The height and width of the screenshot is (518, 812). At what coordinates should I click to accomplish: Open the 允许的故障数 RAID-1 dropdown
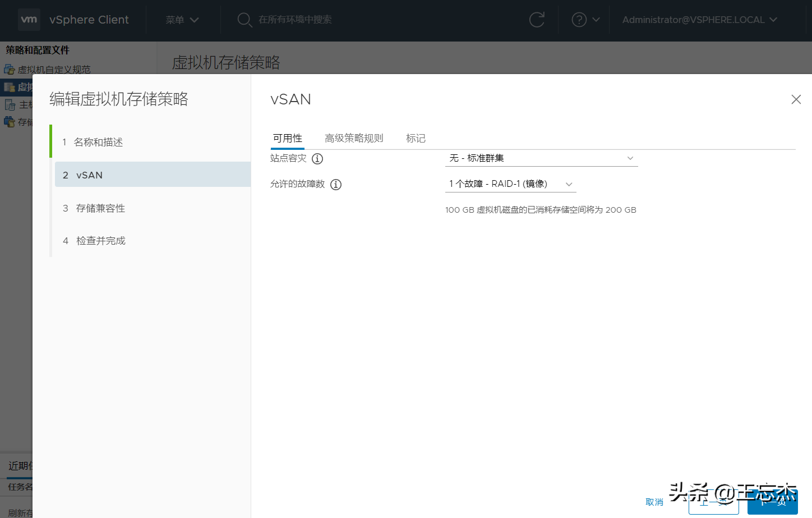(511, 184)
